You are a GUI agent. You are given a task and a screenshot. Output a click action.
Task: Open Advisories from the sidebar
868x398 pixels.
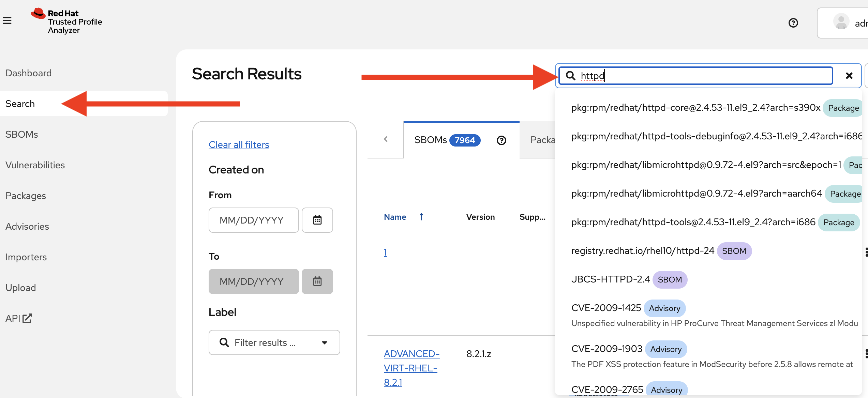pos(27,226)
